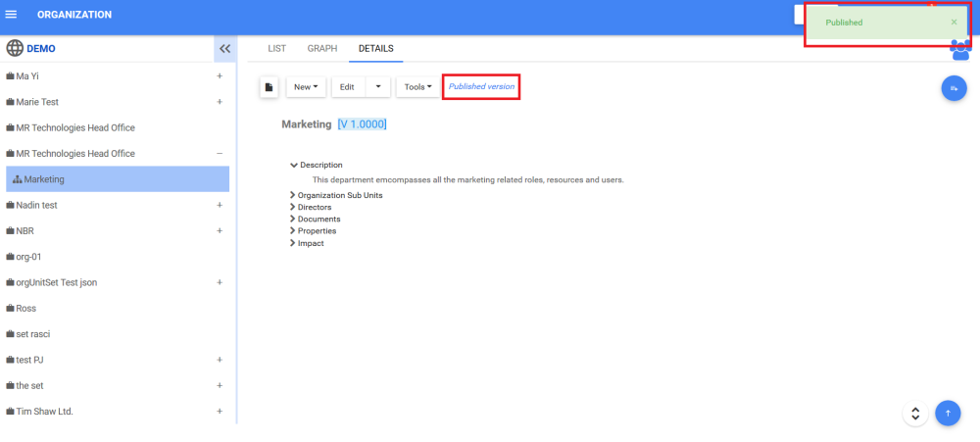This screenshot has width=980, height=442.
Task: Click the briefcase icon next to Ma Yi
Action: click(10, 76)
